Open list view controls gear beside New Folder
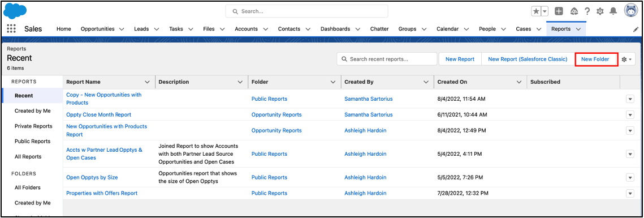The image size is (644, 218). click(626, 59)
